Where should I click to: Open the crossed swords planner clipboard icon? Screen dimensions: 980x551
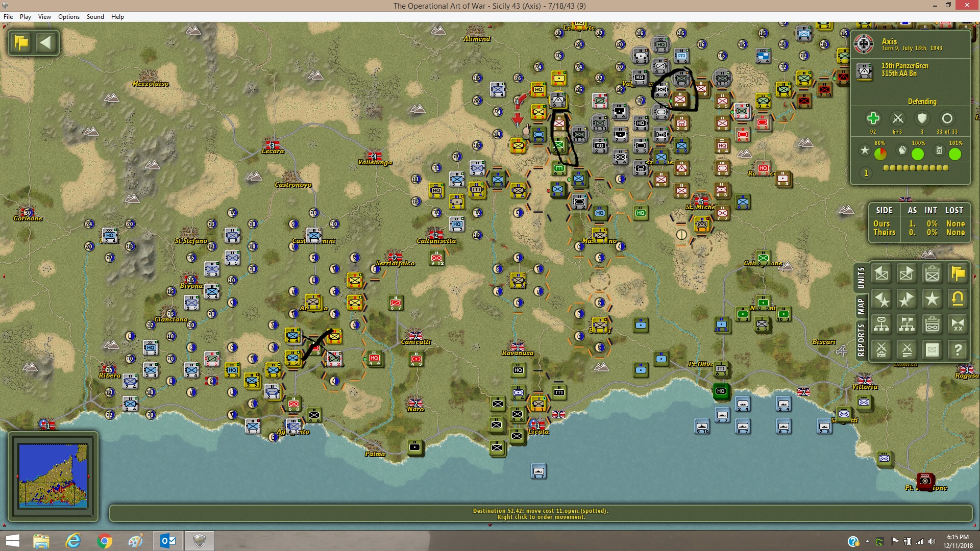[881, 350]
